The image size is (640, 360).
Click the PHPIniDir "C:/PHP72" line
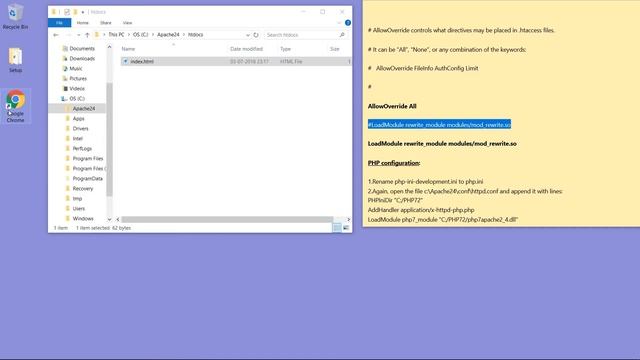395,200
